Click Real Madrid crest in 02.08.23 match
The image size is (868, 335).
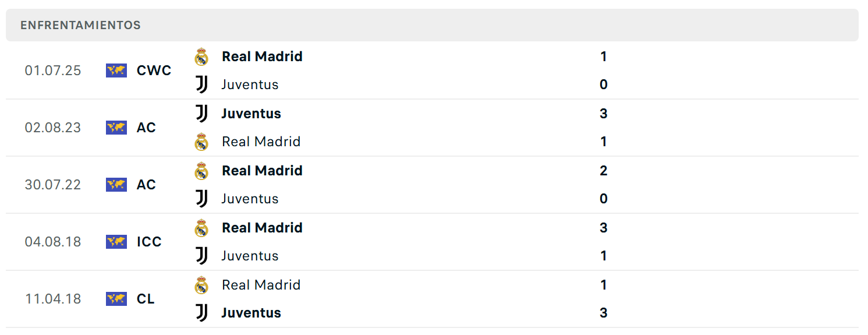[x=201, y=142]
